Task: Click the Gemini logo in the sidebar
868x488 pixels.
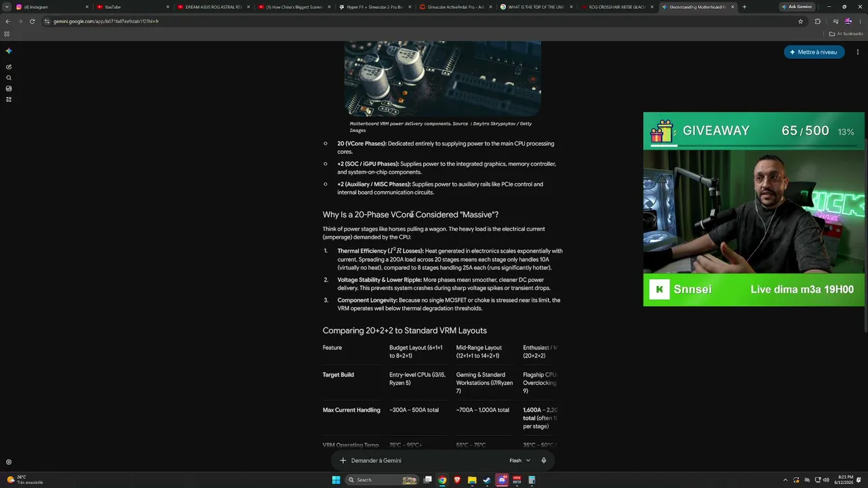Action: pos(9,51)
